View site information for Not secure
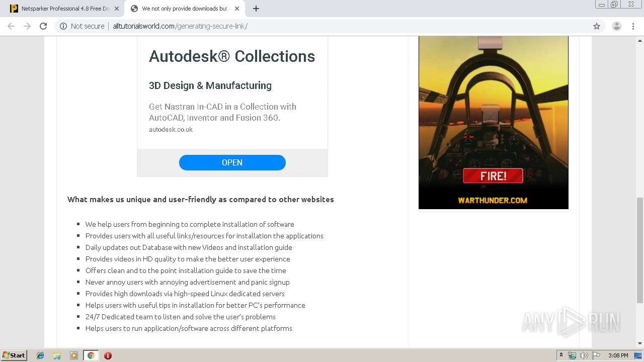The image size is (644, 362). point(82,26)
